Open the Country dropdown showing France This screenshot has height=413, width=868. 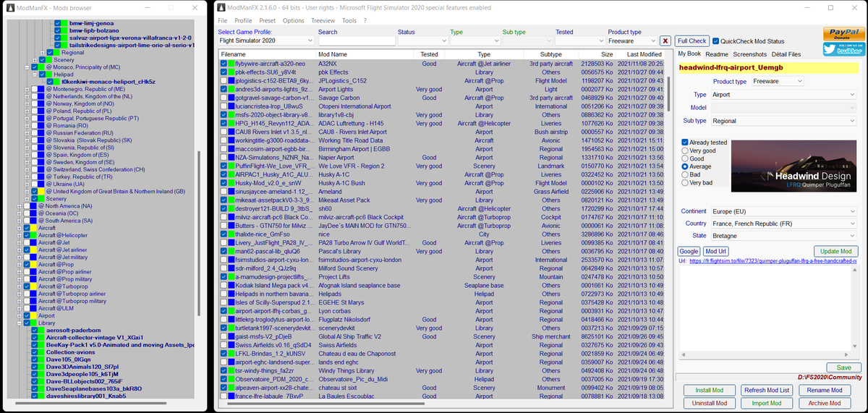(783, 223)
